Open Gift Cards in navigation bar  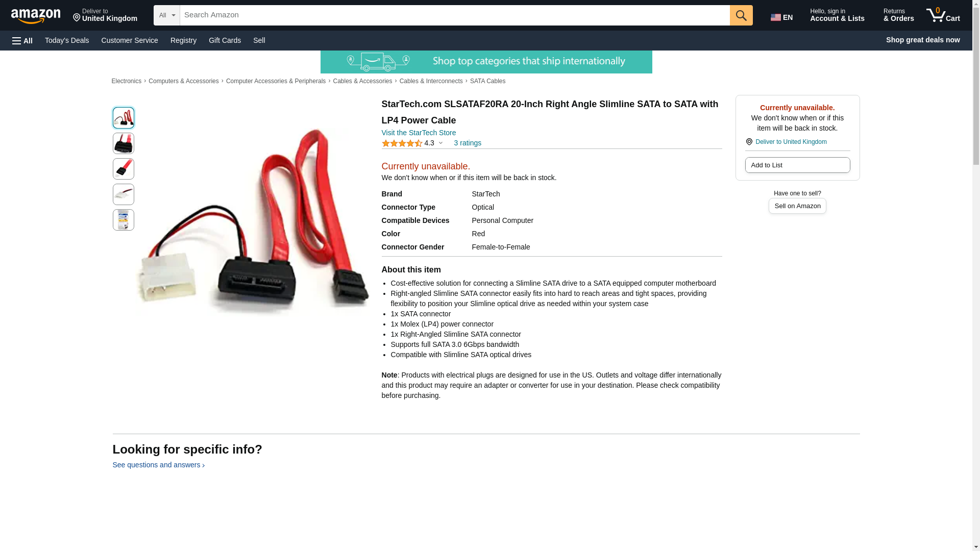pyautogui.click(x=225, y=40)
